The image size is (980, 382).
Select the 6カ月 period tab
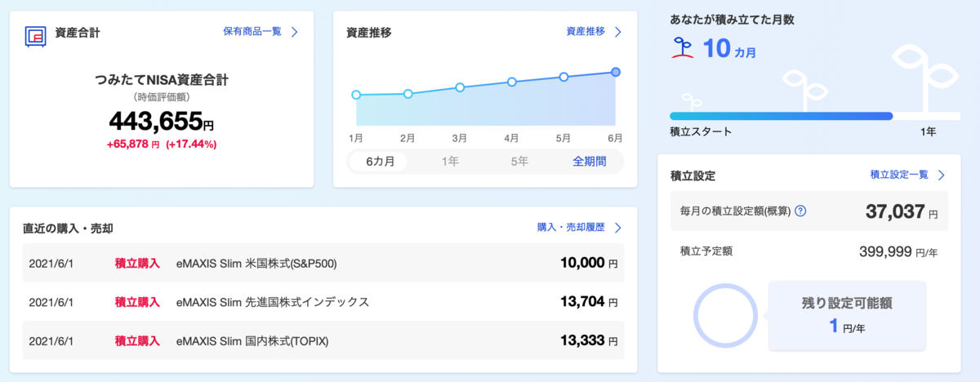point(380,162)
